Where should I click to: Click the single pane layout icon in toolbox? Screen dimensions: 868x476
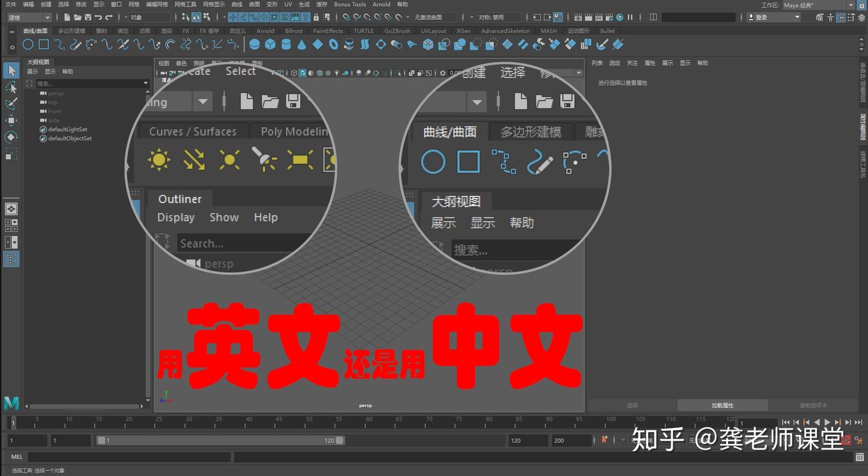click(11, 208)
